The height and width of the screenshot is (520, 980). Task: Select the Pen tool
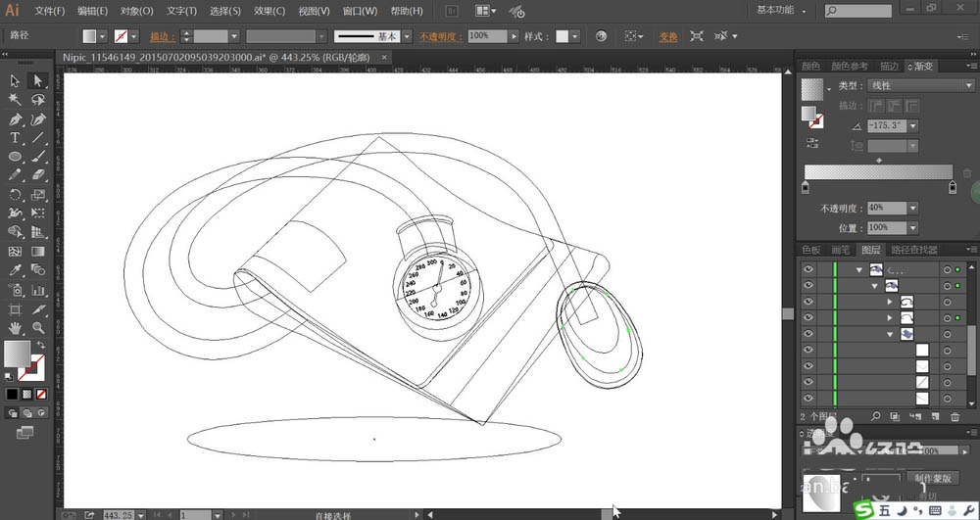click(x=16, y=119)
